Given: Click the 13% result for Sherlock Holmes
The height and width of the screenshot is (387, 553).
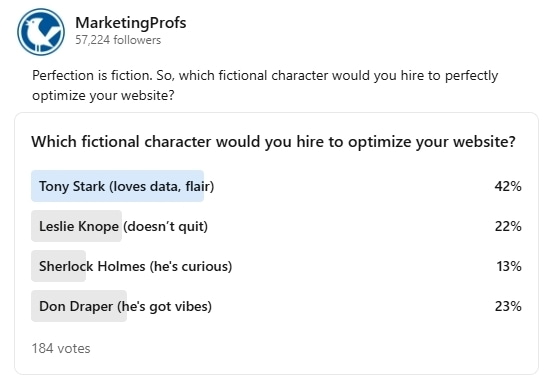Looking at the screenshot, I should click(509, 266).
